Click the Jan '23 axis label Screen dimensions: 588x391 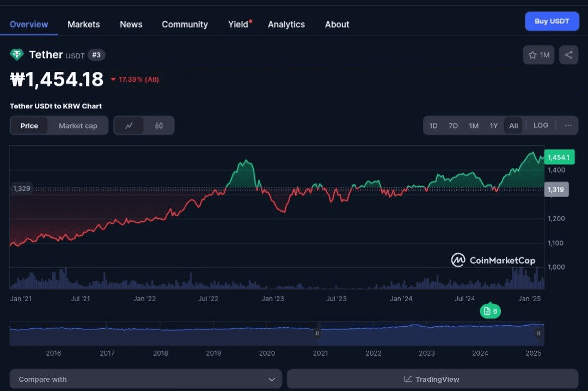pos(273,298)
